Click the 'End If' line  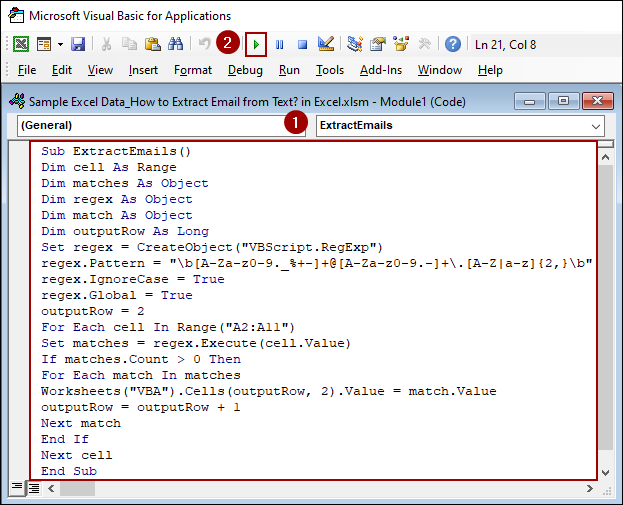pos(65,439)
